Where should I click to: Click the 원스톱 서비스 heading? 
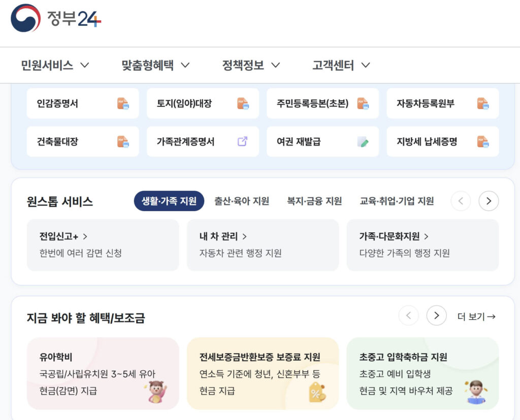point(60,201)
